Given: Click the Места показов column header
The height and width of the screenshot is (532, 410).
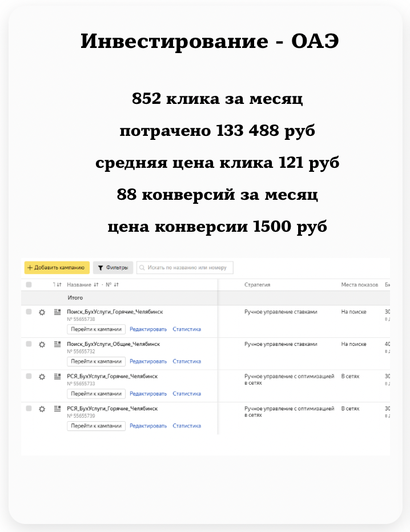Looking at the screenshot, I should tap(359, 284).
